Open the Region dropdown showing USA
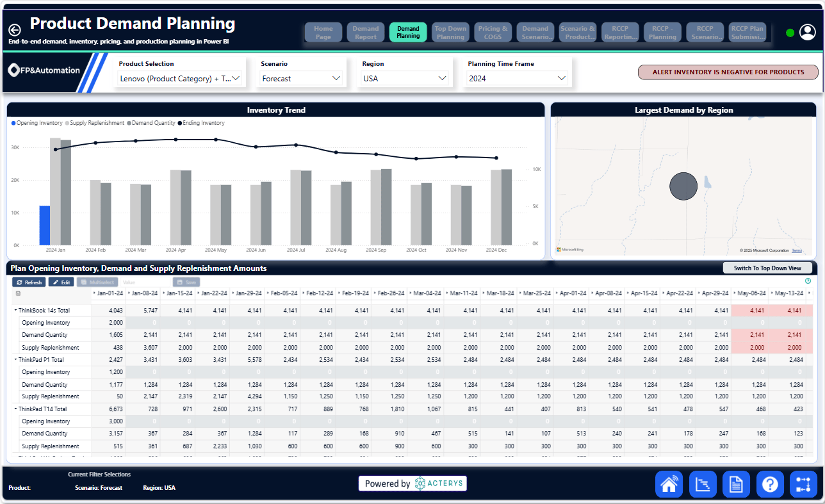Screen dimensions: 825x504 point(405,78)
